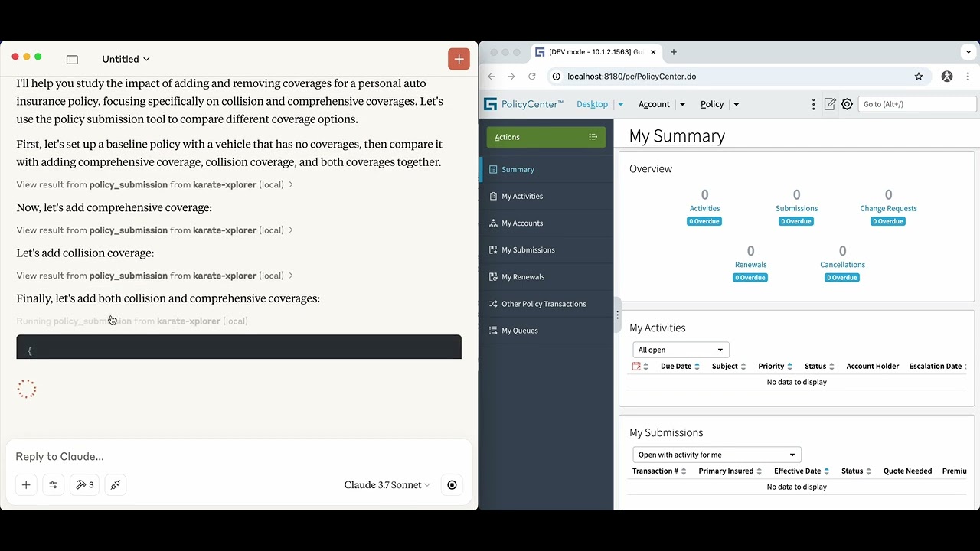Open the green Actions menu button
Viewport: 980px width, 551px height.
(546, 137)
